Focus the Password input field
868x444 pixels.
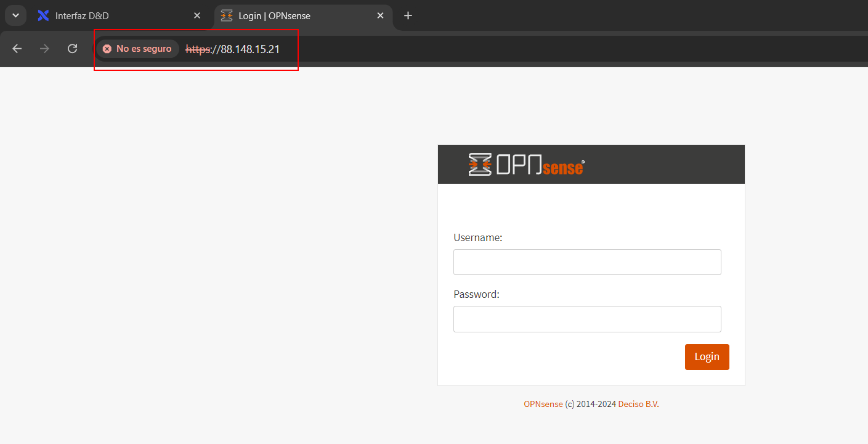(587, 319)
